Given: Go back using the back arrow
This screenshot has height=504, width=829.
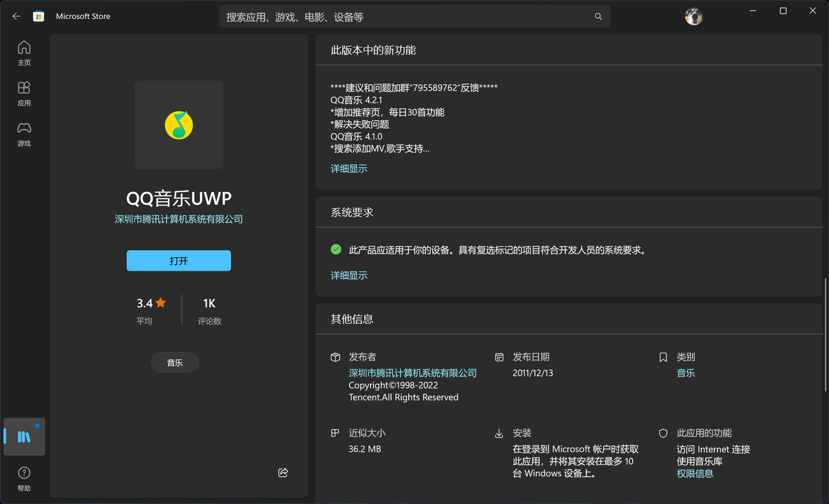Looking at the screenshot, I should pyautogui.click(x=16, y=16).
